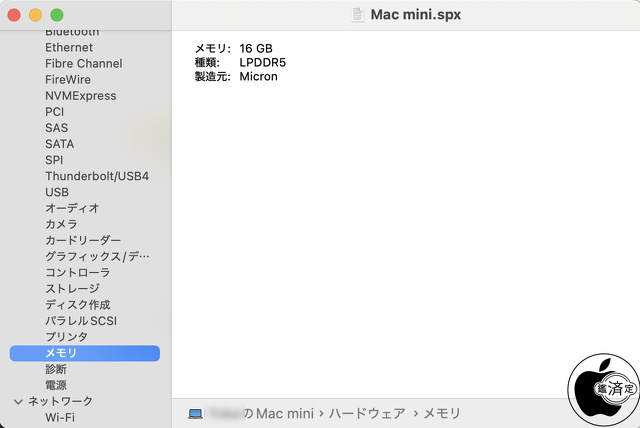This screenshot has width=640, height=428.
Task: Select Ethernet in the sidebar
Action: (69, 47)
